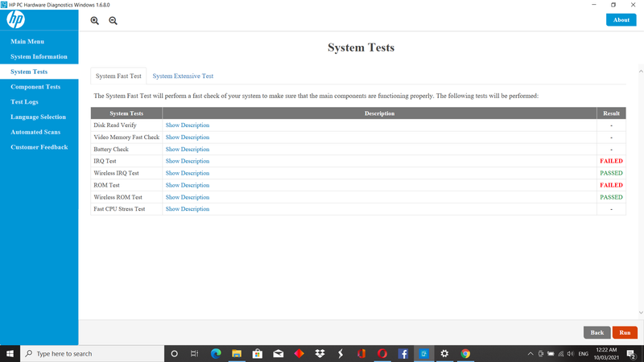
Task: Click the Back button
Action: 597,332
